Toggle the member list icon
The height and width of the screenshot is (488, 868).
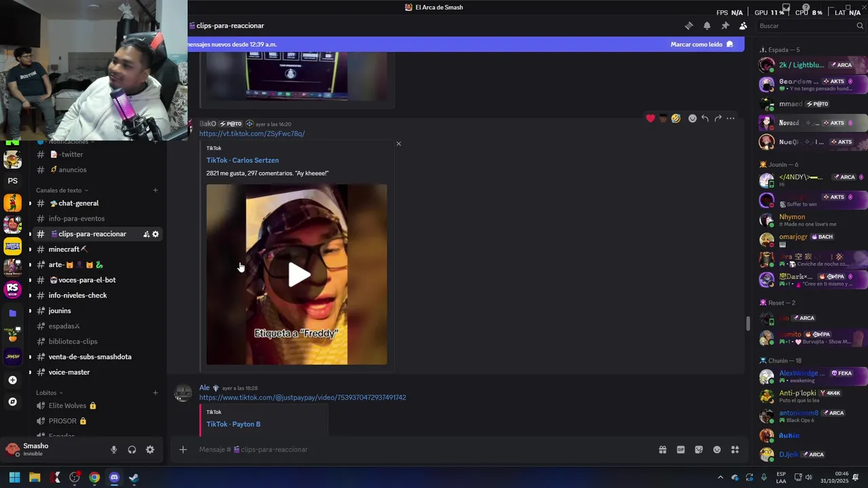tap(743, 26)
